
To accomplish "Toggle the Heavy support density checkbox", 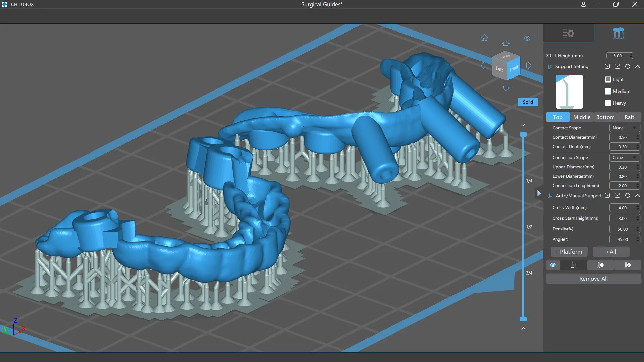I will click(x=608, y=103).
